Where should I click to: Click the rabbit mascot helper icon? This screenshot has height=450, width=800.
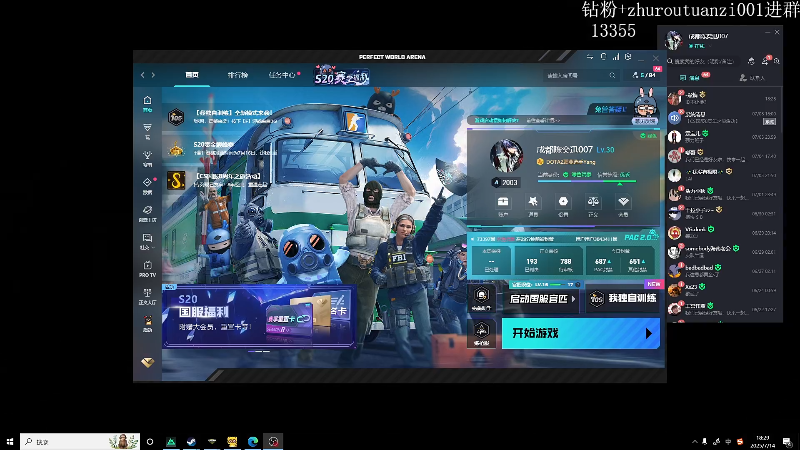point(645,104)
